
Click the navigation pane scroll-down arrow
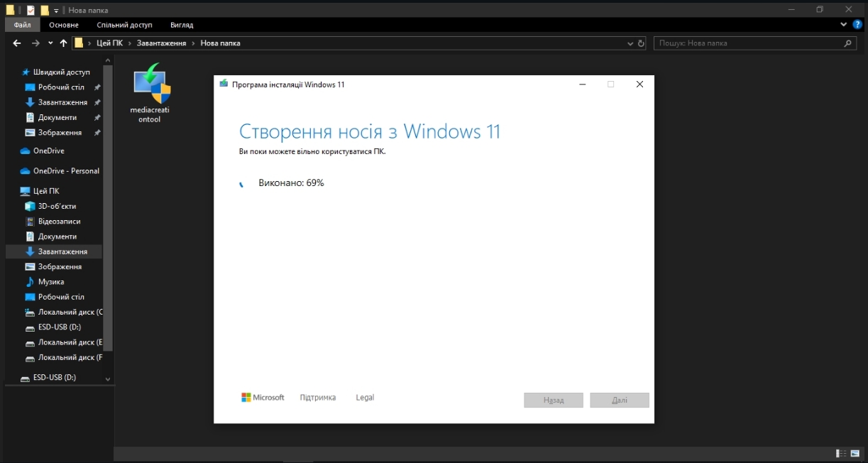tap(108, 379)
